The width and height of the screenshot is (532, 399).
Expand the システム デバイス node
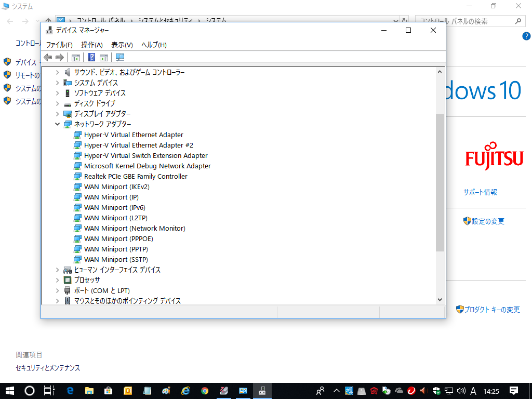[57, 83]
